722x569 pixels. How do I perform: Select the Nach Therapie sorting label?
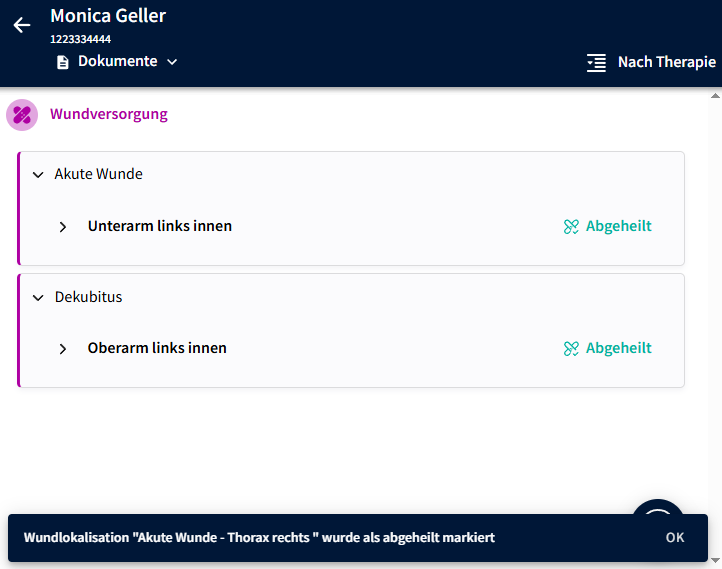pyautogui.click(x=666, y=62)
